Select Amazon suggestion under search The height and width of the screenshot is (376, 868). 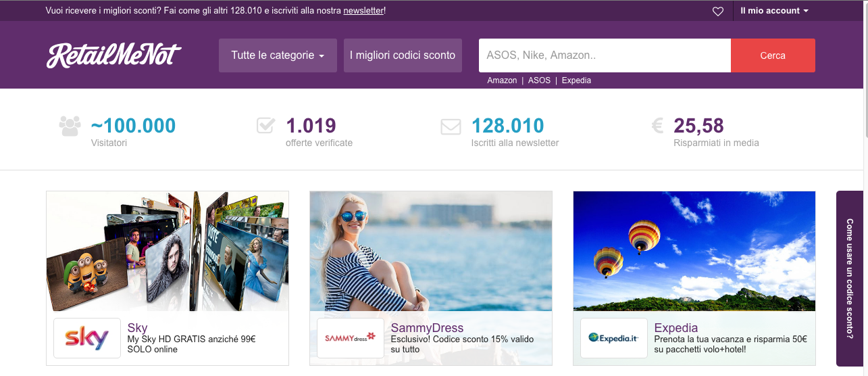(x=502, y=80)
